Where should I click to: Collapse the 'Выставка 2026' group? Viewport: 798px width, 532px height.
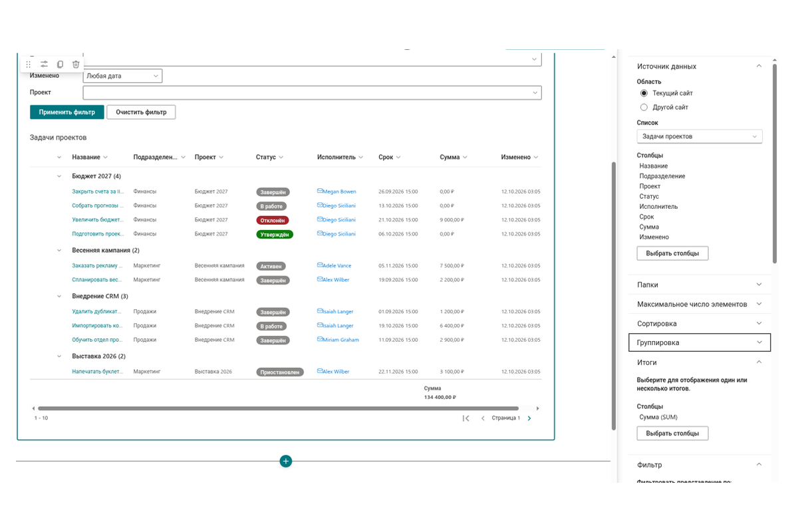pos(59,356)
